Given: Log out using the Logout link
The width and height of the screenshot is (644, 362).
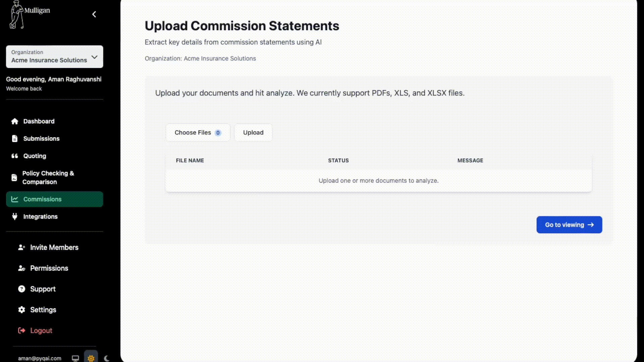Looking at the screenshot, I should (x=41, y=330).
